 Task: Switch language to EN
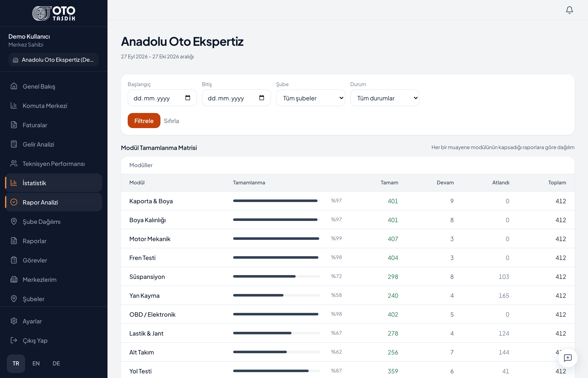tap(36, 364)
